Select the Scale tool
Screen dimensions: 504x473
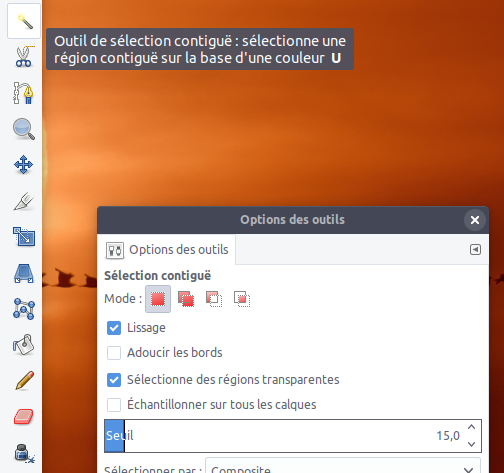tap(24, 237)
